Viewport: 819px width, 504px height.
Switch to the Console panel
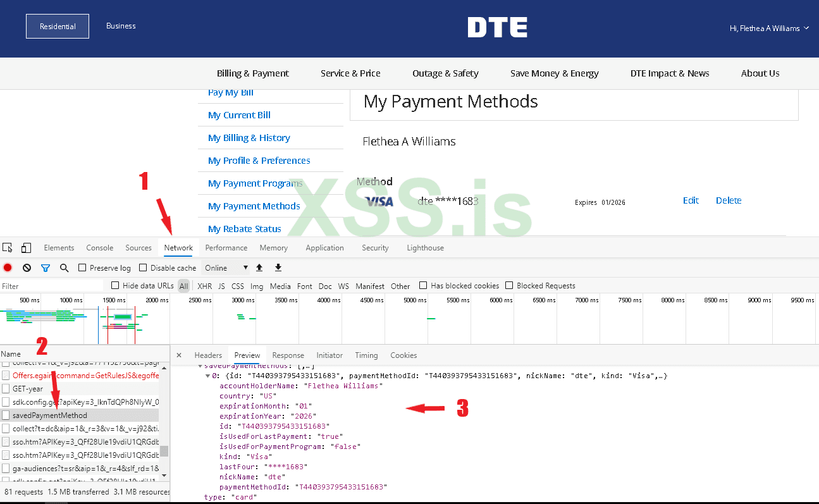pos(100,248)
